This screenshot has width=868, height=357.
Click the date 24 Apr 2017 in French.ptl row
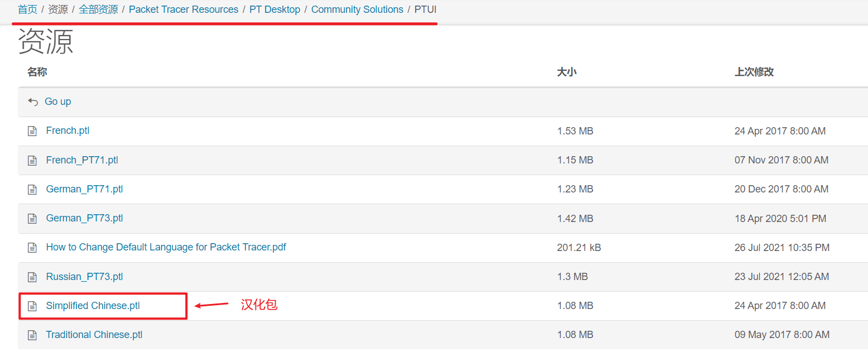[780, 131]
